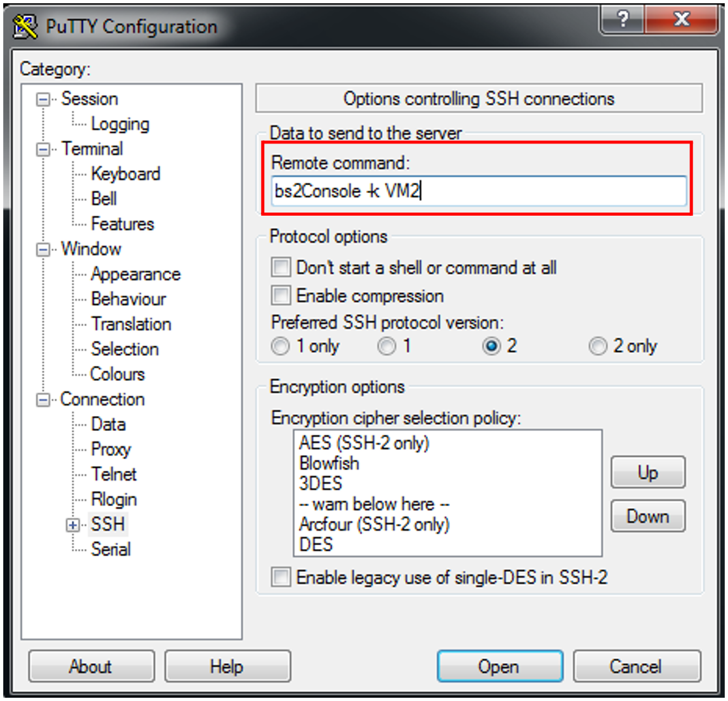This screenshot has width=728, height=701.
Task: Select the Selection category
Action: tap(125, 350)
